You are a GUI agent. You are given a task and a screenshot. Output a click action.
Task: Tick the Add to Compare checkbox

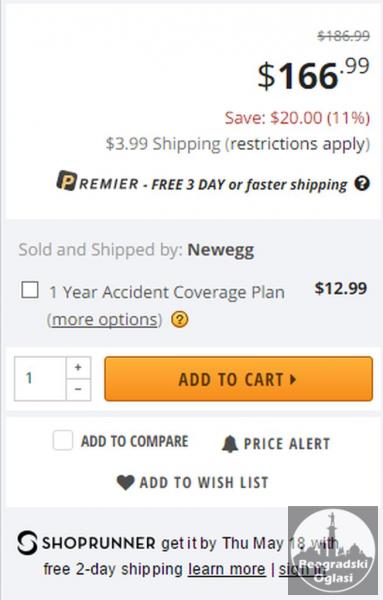pos(63,440)
